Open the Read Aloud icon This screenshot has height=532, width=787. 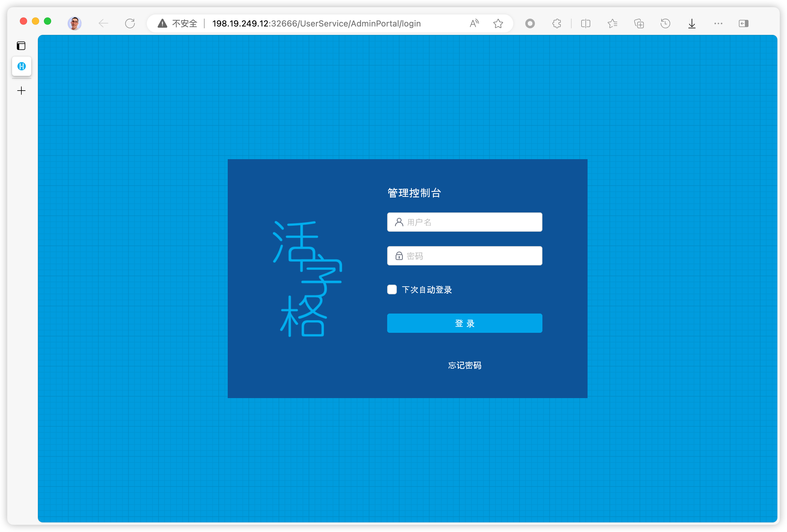pos(474,23)
